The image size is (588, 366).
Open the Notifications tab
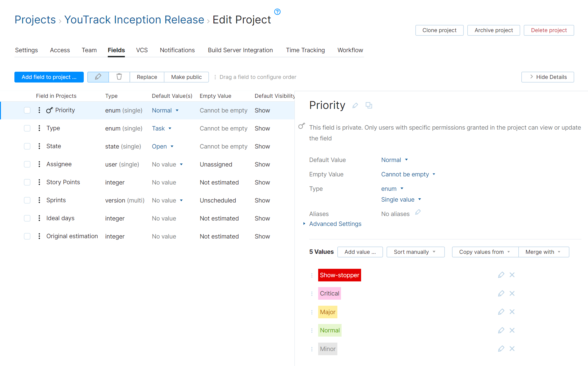[x=177, y=50]
